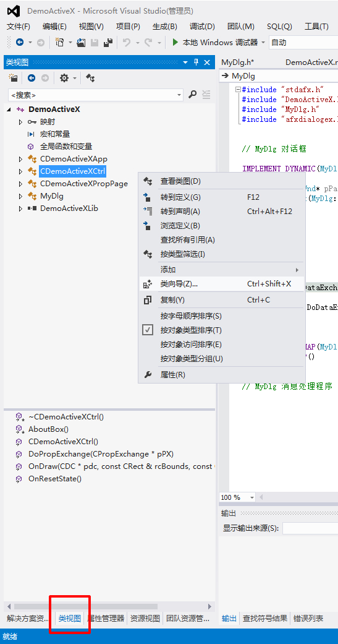
Task: Choose 浏览定义(B) from context menu
Action: coord(221,225)
